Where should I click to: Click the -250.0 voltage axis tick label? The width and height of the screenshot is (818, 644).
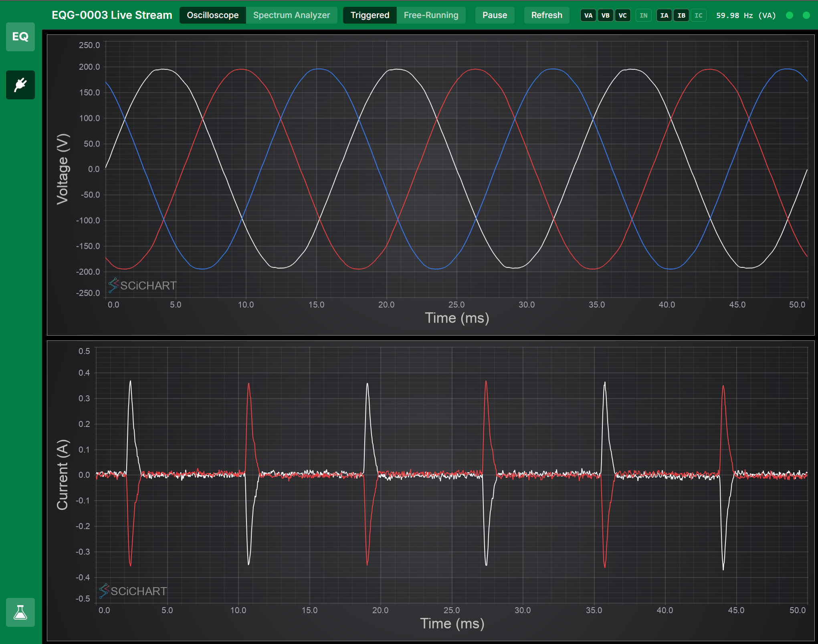(x=88, y=293)
